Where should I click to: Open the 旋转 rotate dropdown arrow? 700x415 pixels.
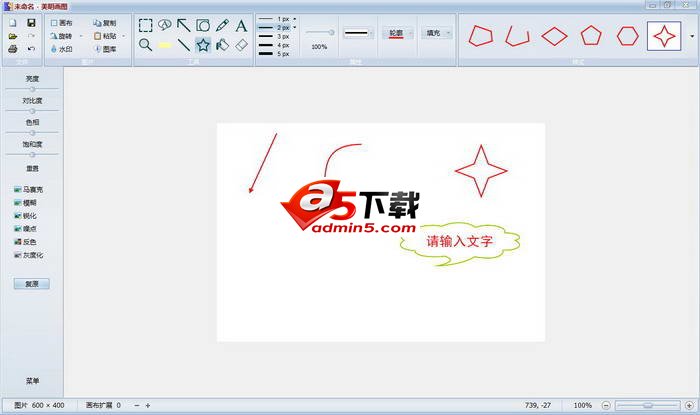click(x=81, y=36)
